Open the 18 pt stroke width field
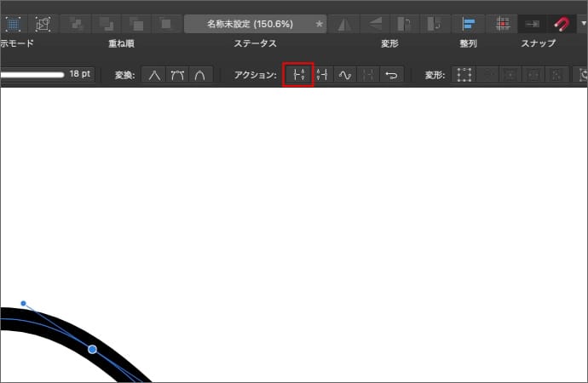The height and width of the screenshot is (383, 588). (80, 75)
